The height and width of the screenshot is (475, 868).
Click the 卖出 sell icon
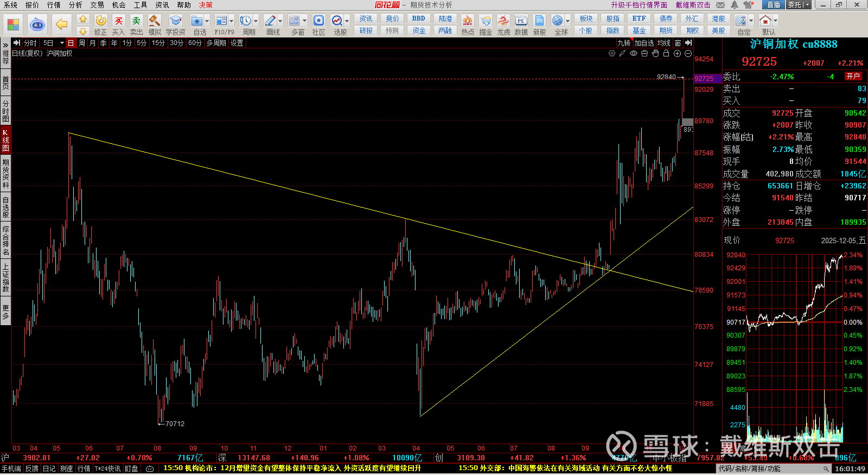point(136,25)
